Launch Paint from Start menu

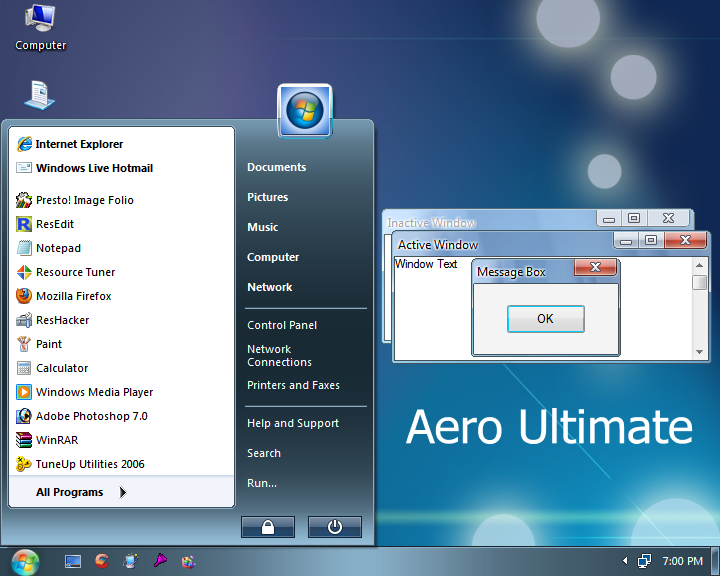(48, 344)
